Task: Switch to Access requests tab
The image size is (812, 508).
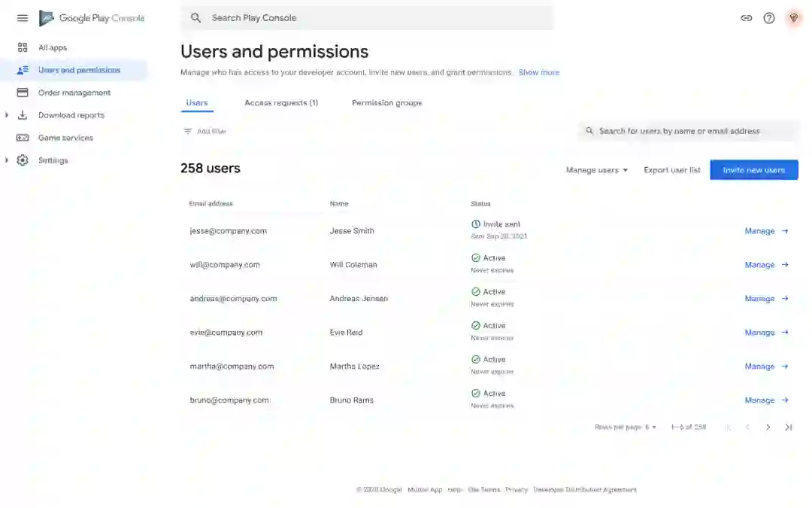Action: click(281, 103)
